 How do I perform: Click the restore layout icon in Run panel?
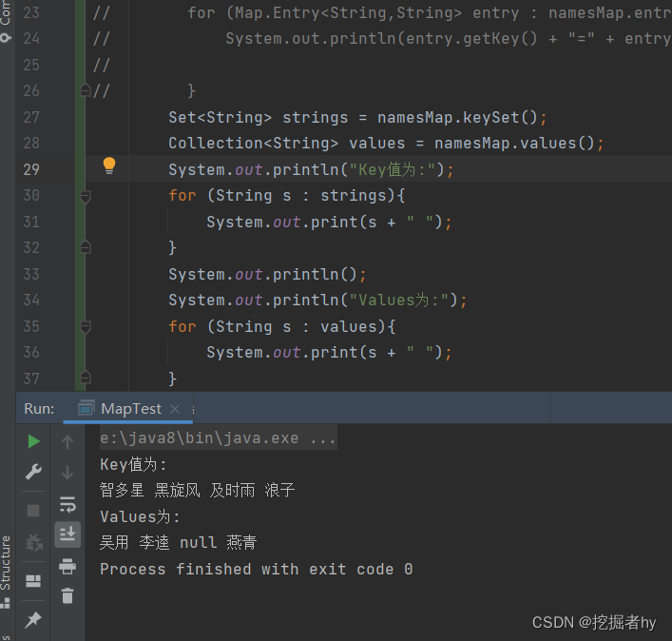click(x=33, y=581)
